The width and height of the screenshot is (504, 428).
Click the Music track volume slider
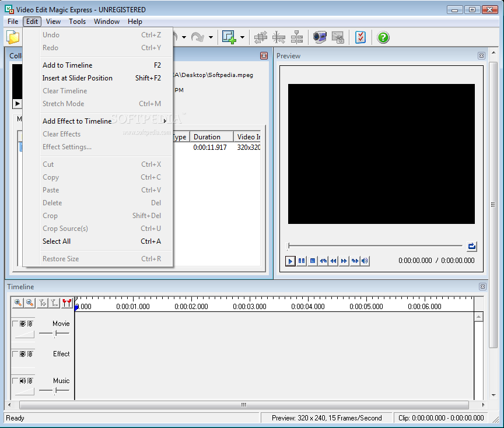tap(54, 391)
